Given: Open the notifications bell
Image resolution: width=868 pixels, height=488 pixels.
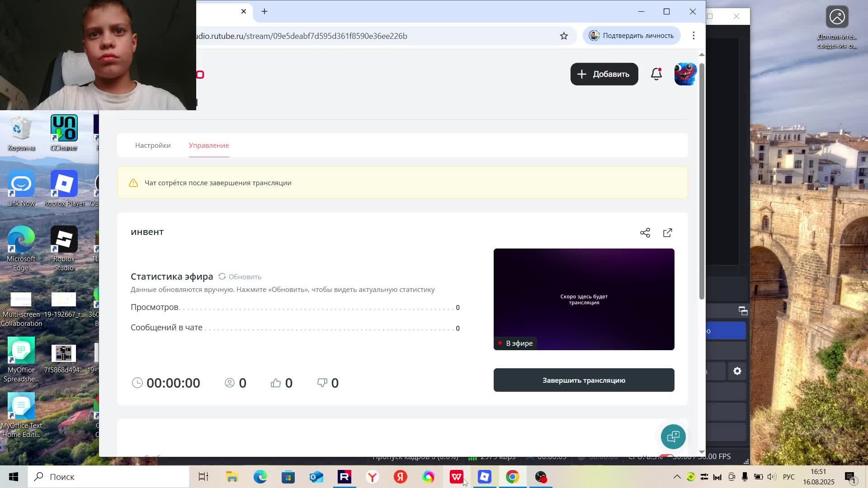Looking at the screenshot, I should click(656, 74).
